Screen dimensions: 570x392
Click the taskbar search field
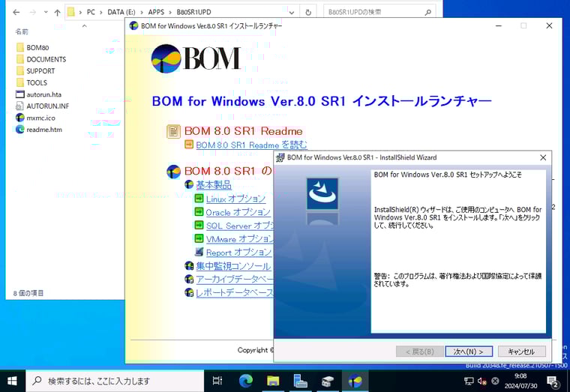coord(115,381)
